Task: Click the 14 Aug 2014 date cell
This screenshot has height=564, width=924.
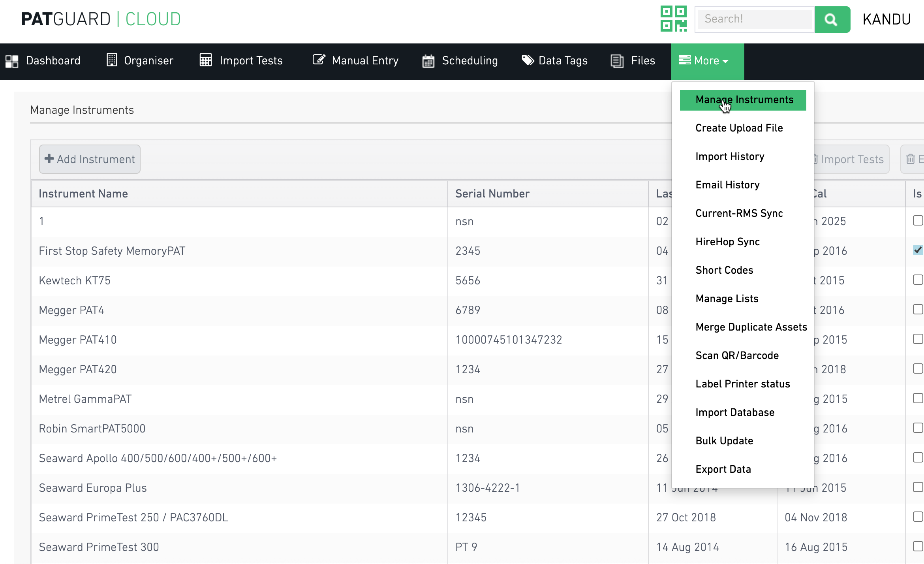Action: point(687,547)
